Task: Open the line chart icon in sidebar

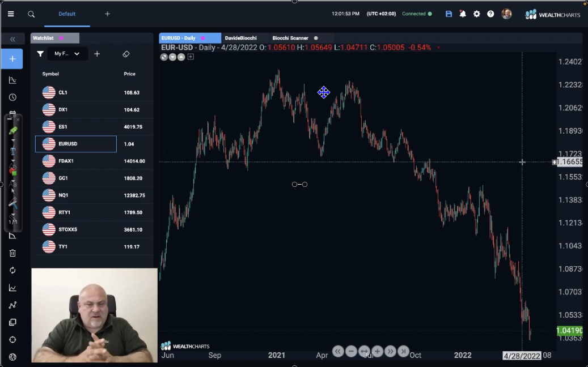Action: click(12, 288)
